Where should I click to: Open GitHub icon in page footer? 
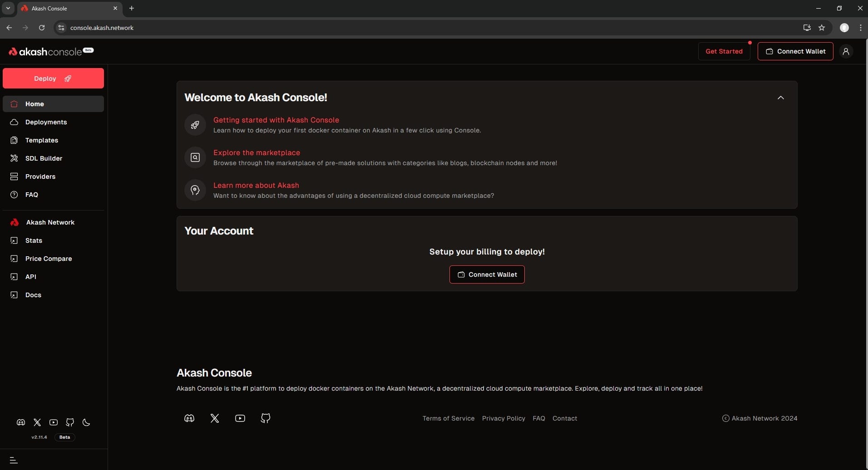(x=266, y=418)
